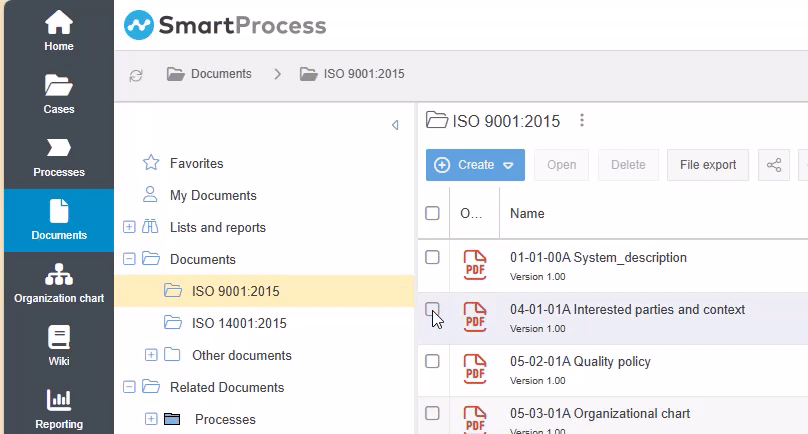Open the Organization chart module

pos(58,283)
